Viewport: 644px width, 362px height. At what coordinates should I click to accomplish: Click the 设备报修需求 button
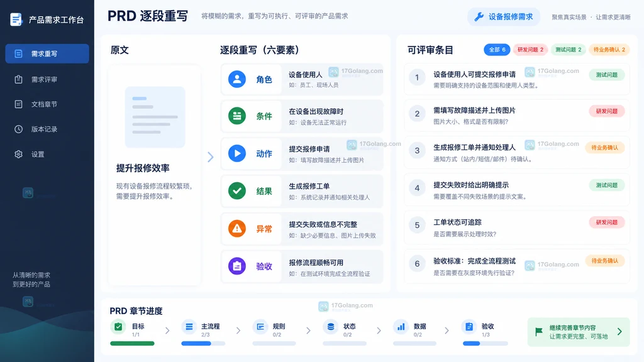click(x=504, y=17)
